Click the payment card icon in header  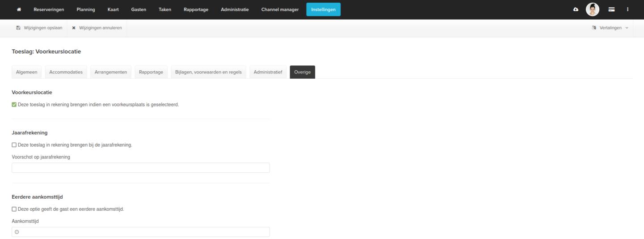(611, 10)
